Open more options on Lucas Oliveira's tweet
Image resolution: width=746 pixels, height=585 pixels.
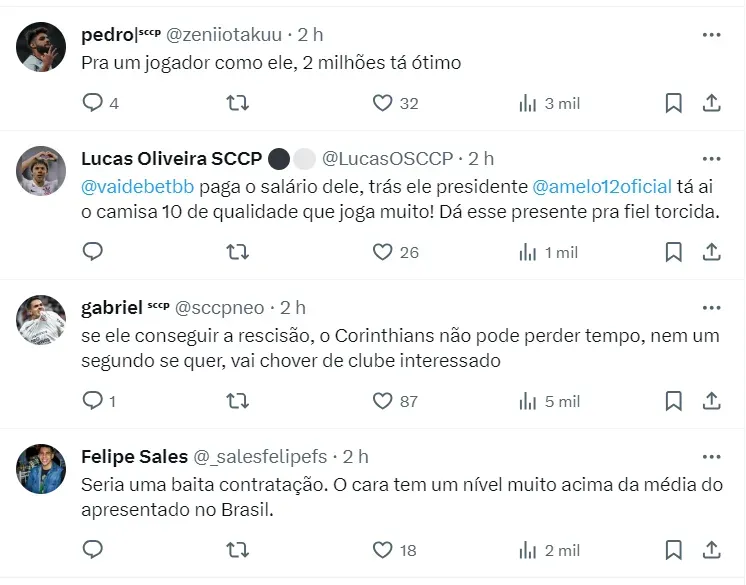711,159
